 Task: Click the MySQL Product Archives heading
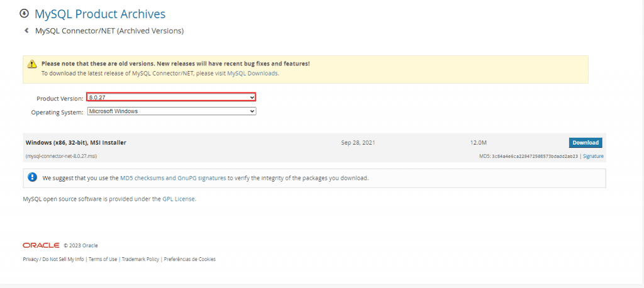pyautogui.click(x=100, y=14)
